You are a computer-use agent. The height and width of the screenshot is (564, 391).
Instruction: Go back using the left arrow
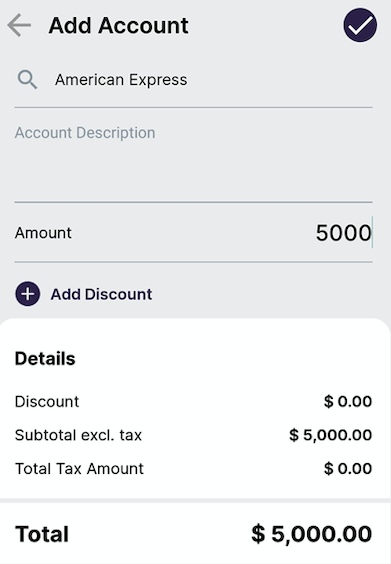tap(19, 26)
